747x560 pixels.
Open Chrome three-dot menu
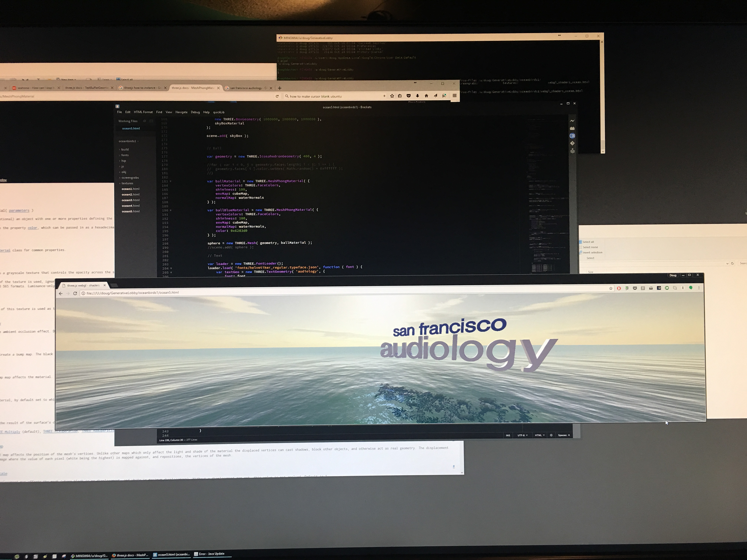(x=699, y=288)
